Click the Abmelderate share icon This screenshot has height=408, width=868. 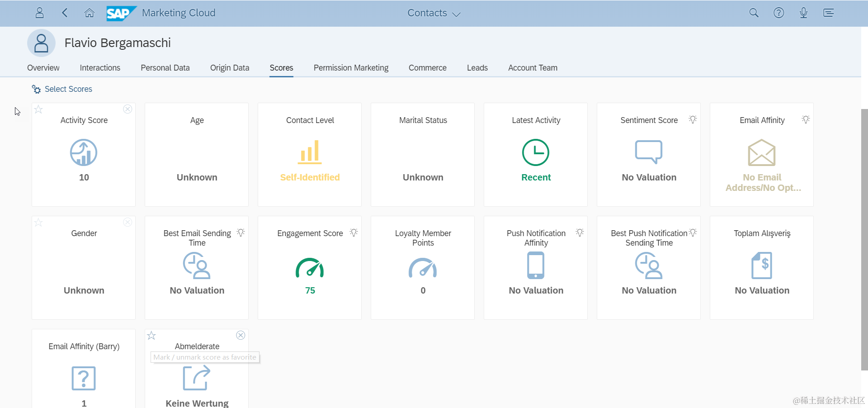point(197,378)
